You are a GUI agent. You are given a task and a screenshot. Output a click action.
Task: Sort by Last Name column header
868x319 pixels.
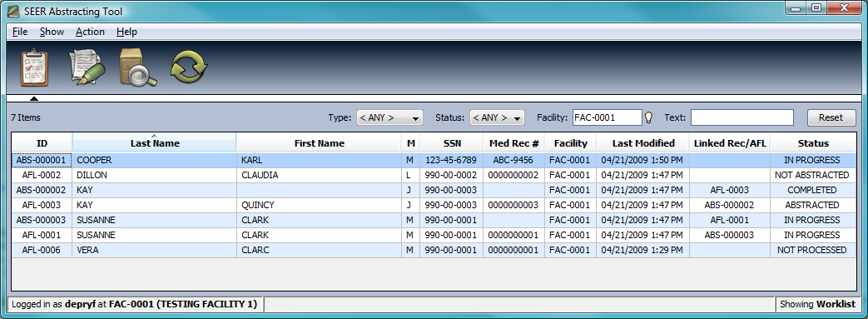(155, 143)
